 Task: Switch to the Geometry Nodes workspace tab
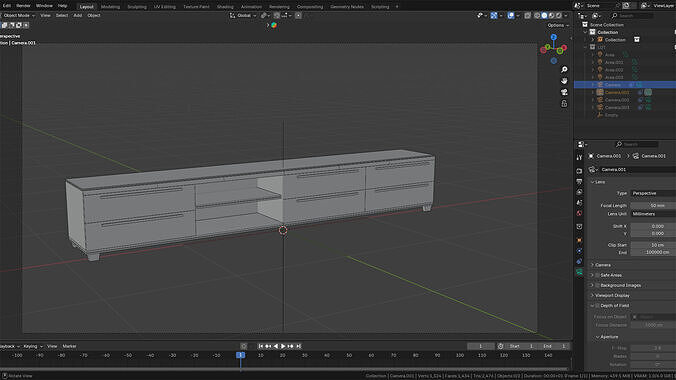click(347, 6)
